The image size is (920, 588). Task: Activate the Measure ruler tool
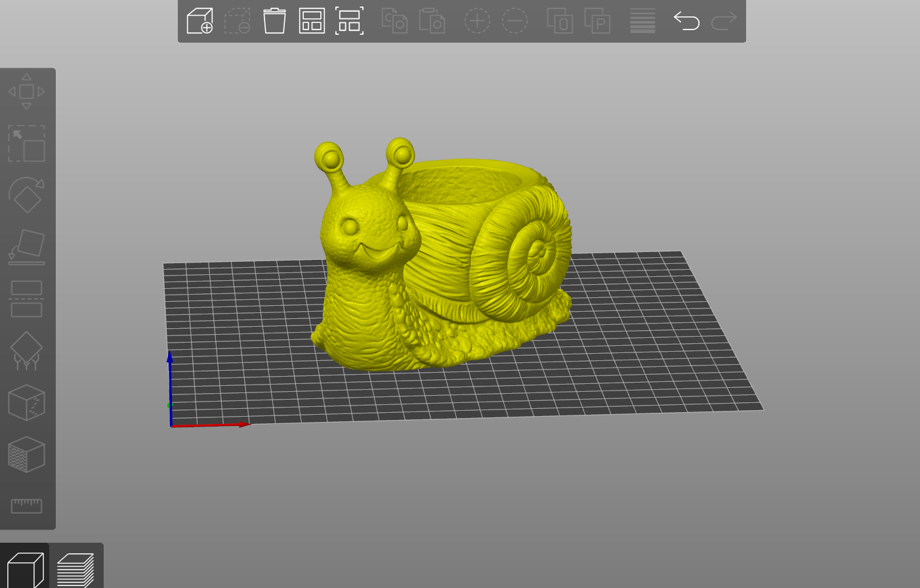point(26,505)
